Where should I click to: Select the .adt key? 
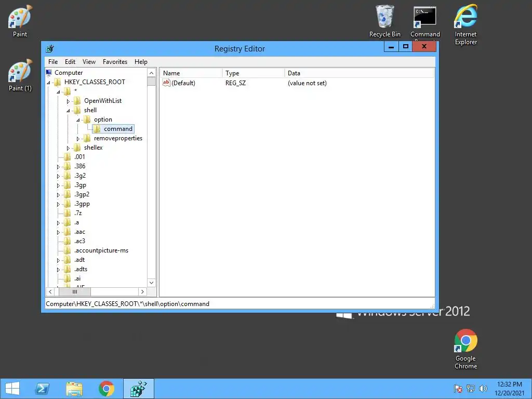click(x=79, y=260)
